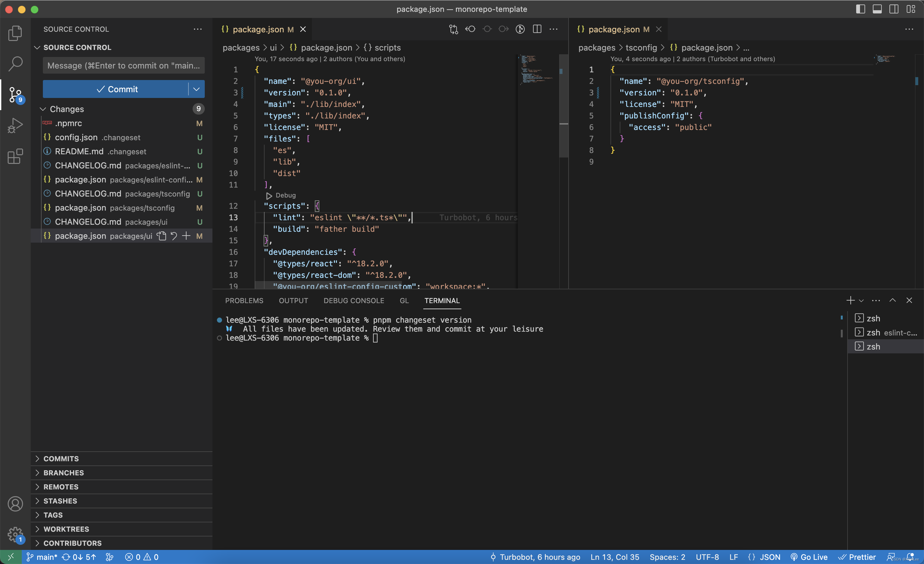
Task: Click the compare changes icon in editor toolbar
Action: [453, 29]
